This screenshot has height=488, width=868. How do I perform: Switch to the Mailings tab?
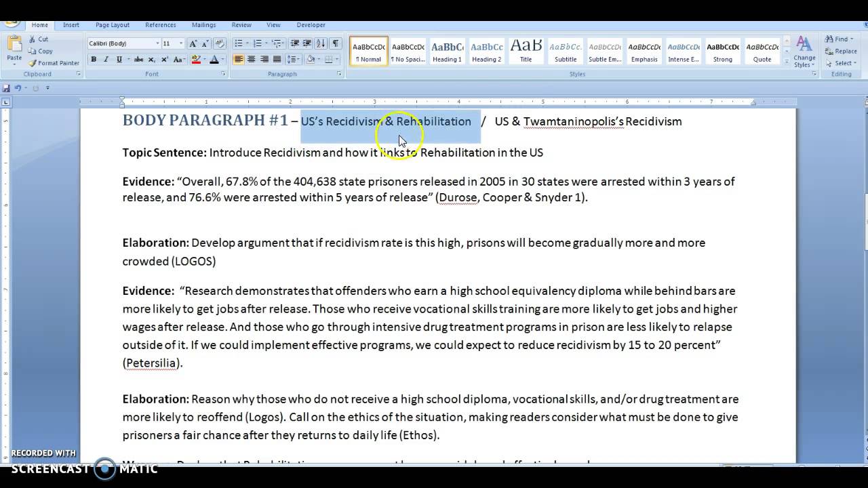coord(203,25)
